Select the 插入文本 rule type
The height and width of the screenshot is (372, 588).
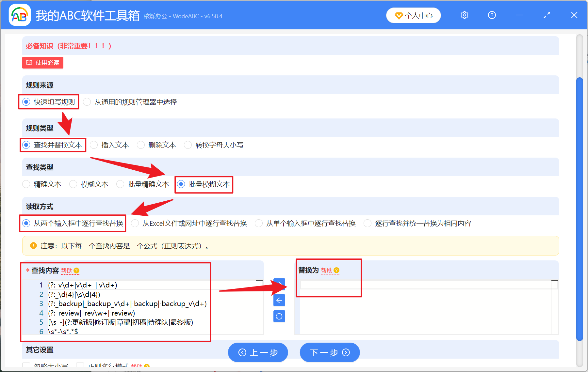[x=94, y=145]
